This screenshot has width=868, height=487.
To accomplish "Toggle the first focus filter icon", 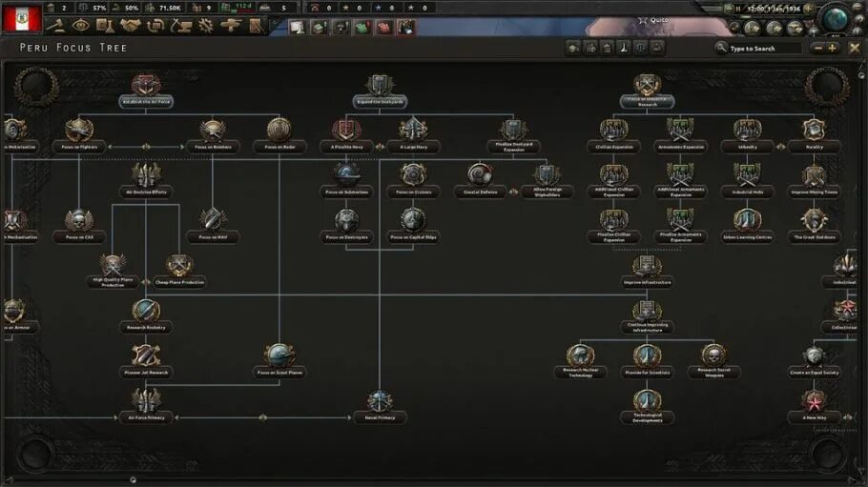I will [x=573, y=48].
